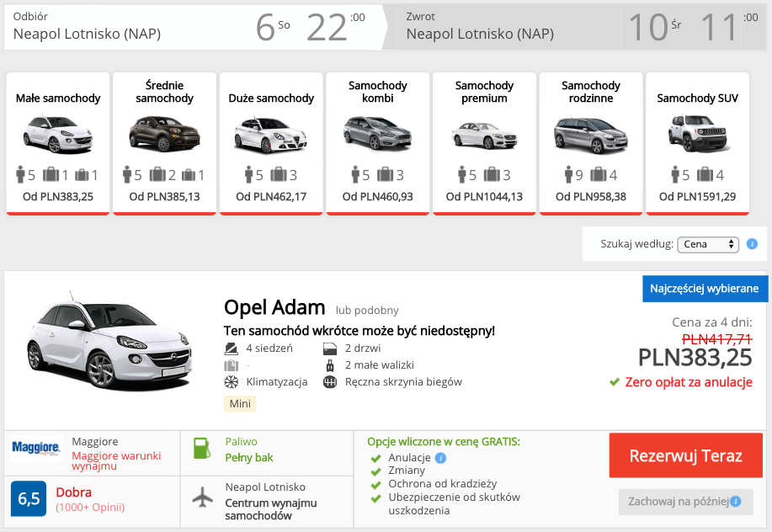The width and height of the screenshot is (772, 532).
Task: Open info icon next to Cena sort dropdown
Action: [752, 243]
